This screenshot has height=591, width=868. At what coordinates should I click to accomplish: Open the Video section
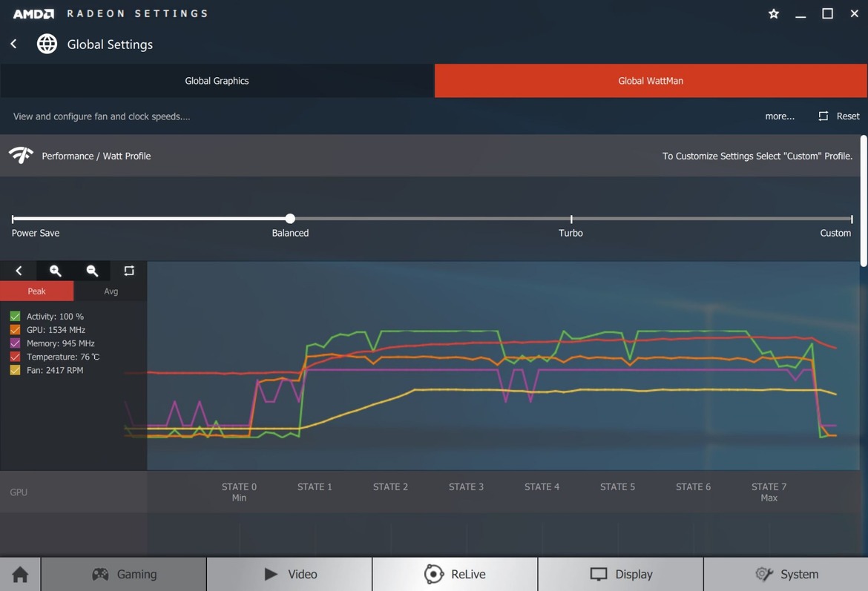pyautogui.click(x=289, y=575)
